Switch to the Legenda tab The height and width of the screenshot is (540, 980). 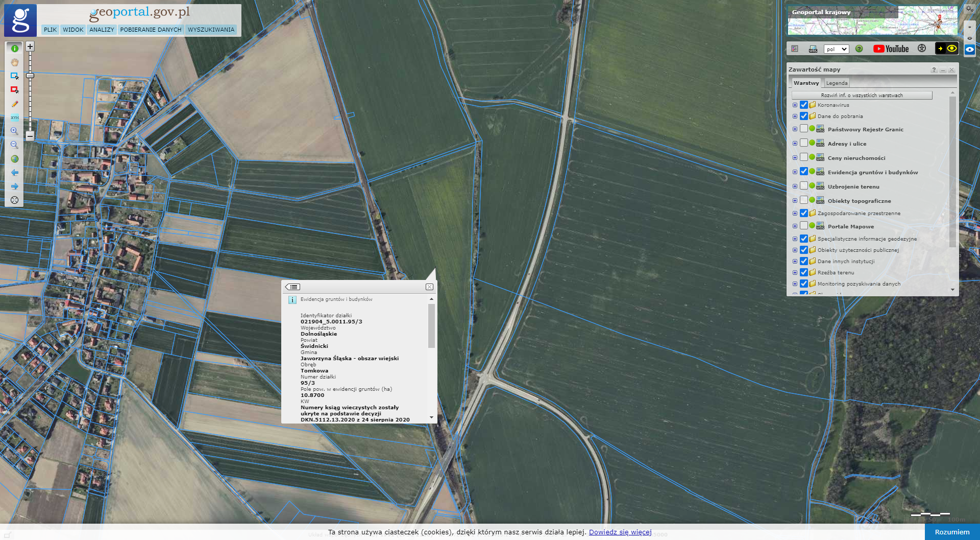coord(837,83)
